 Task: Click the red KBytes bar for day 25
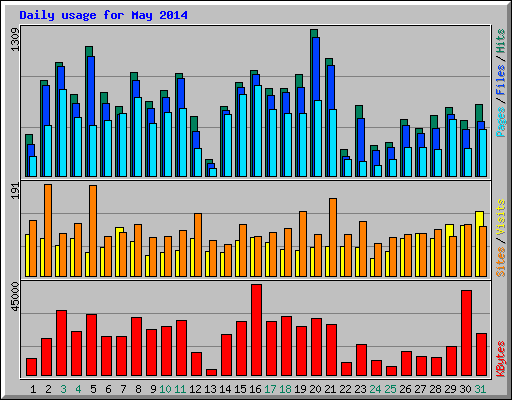pyautogui.click(x=391, y=371)
